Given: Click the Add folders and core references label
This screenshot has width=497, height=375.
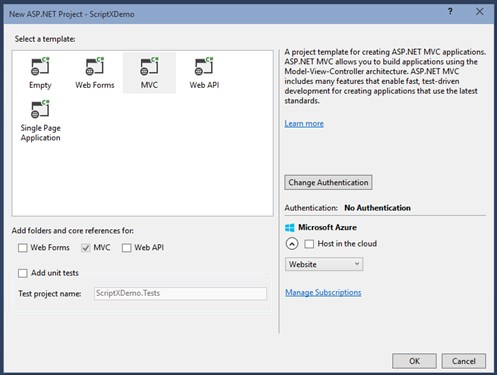Looking at the screenshot, I should [73, 231].
